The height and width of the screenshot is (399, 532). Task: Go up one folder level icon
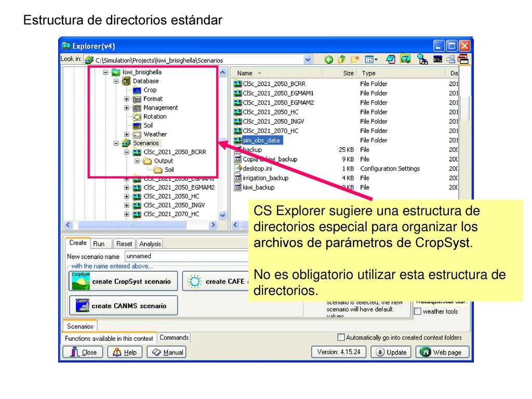[x=341, y=60]
